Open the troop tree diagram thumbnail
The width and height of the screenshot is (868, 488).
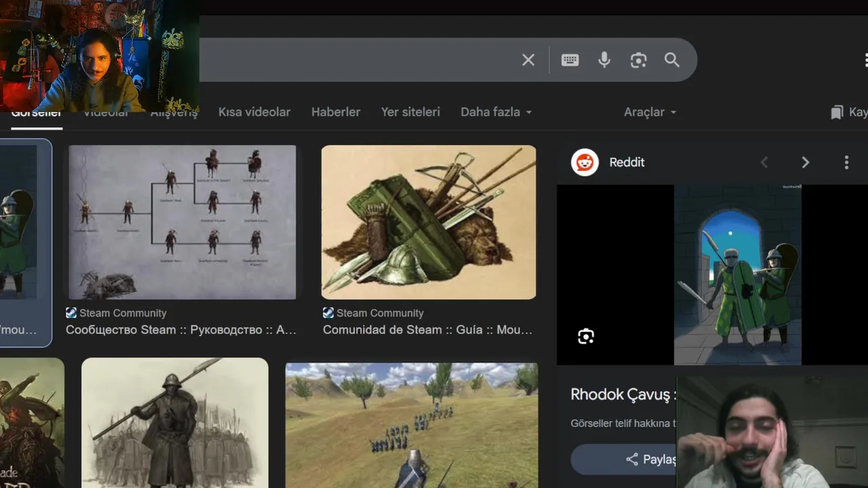click(x=182, y=222)
